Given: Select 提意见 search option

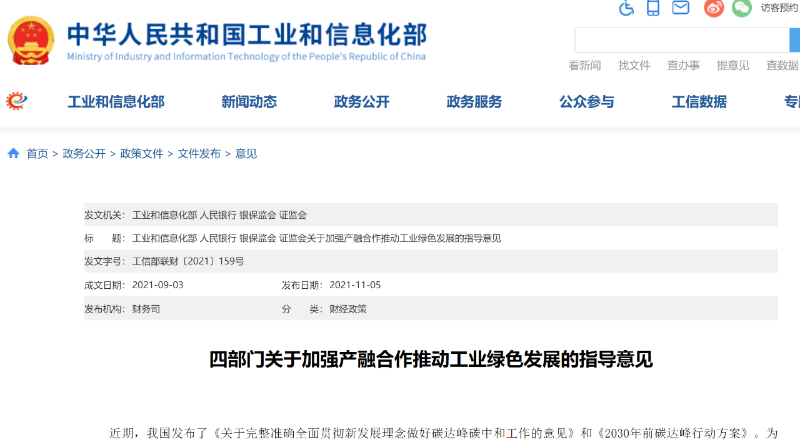Looking at the screenshot, I should pos(733,65).
